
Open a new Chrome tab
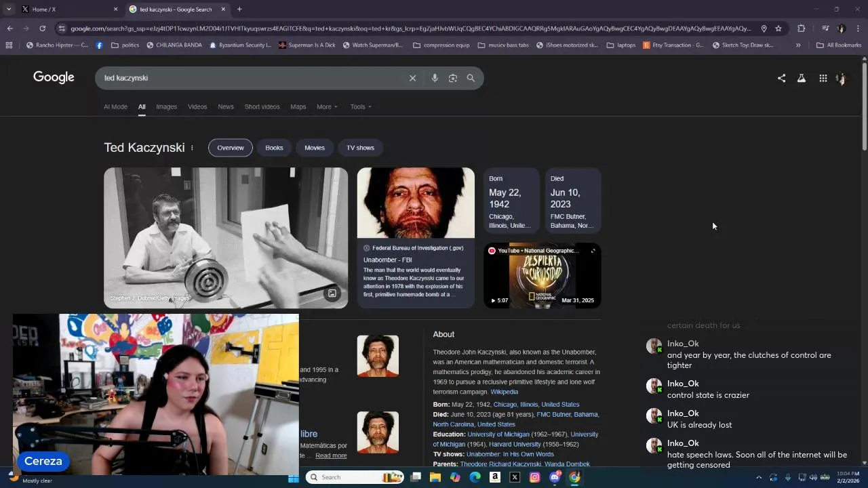coord(239,9)
